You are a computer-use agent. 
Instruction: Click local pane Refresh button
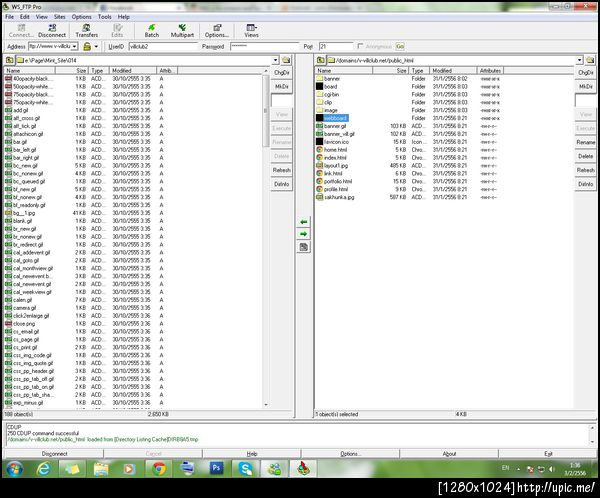tap(282, 170)
